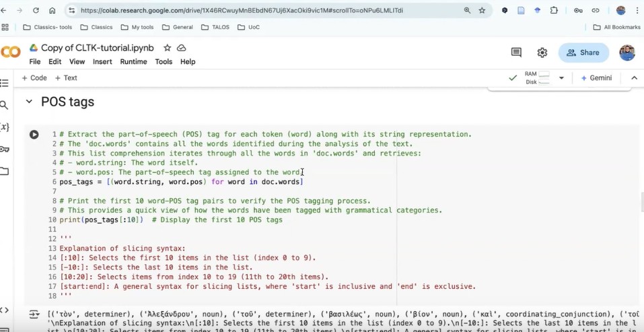Toggle the cell output view icon
644x332 pixels.
pos(34,314)
